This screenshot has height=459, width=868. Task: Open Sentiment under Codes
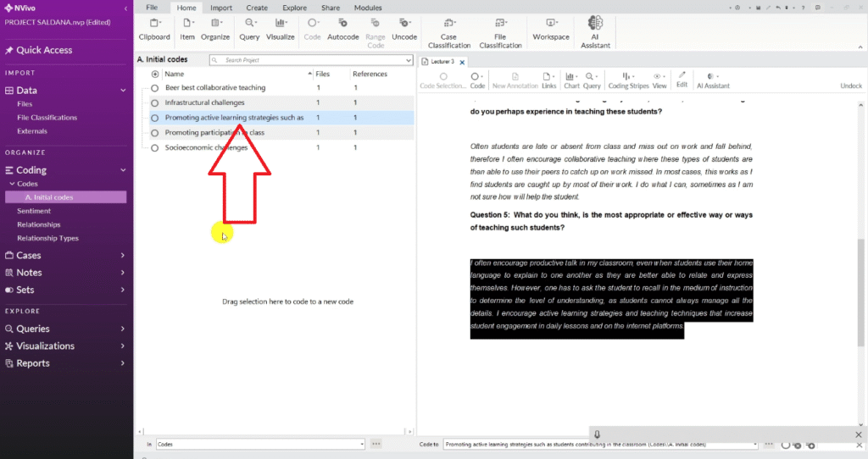coord(34,211)
